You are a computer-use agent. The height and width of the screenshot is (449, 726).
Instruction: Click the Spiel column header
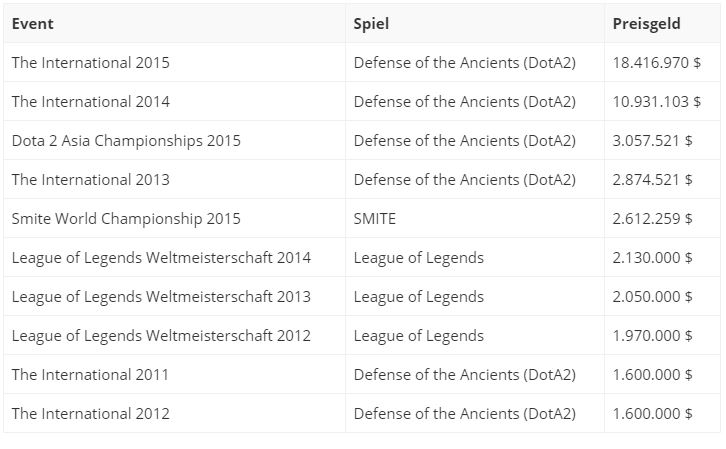click(371, 23)
